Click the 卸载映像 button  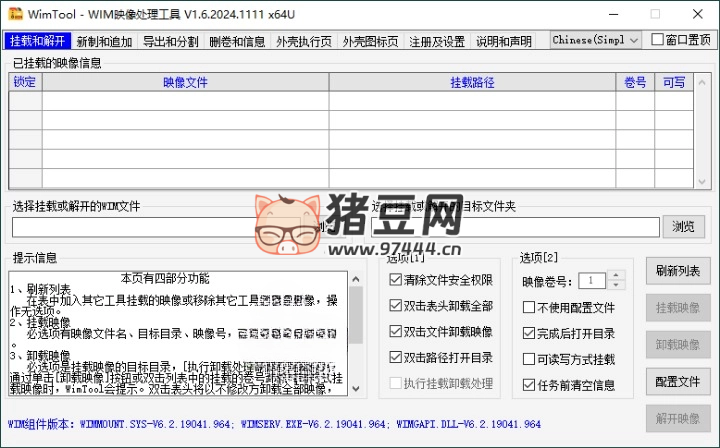tap(678, 345)
